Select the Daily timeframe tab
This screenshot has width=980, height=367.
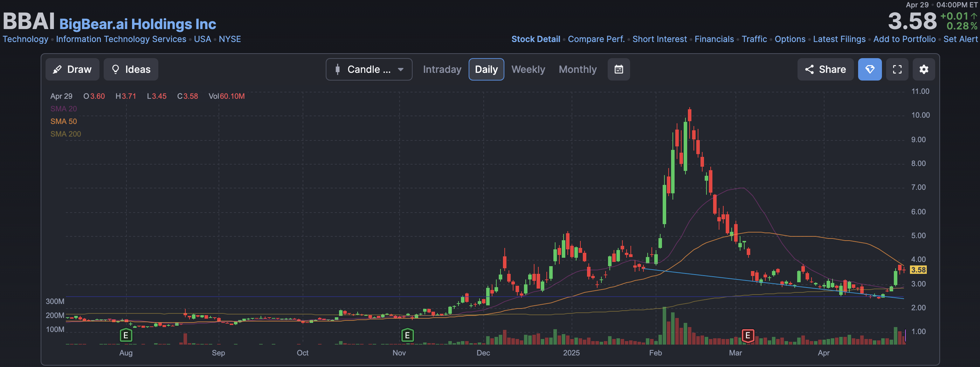[x=486, y=69]
